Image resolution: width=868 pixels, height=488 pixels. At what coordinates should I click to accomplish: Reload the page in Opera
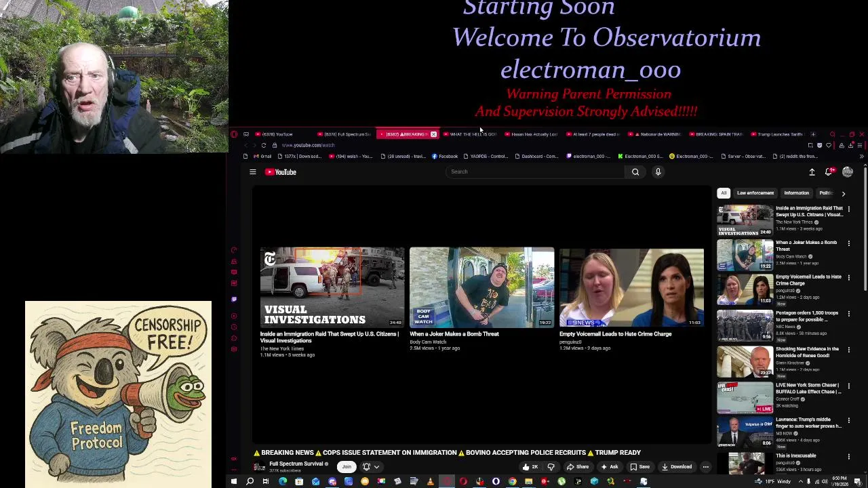[263, 145]
